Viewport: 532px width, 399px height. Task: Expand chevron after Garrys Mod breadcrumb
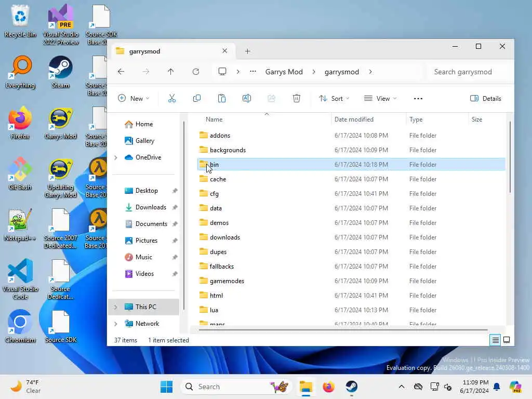(x=313, y=72)
